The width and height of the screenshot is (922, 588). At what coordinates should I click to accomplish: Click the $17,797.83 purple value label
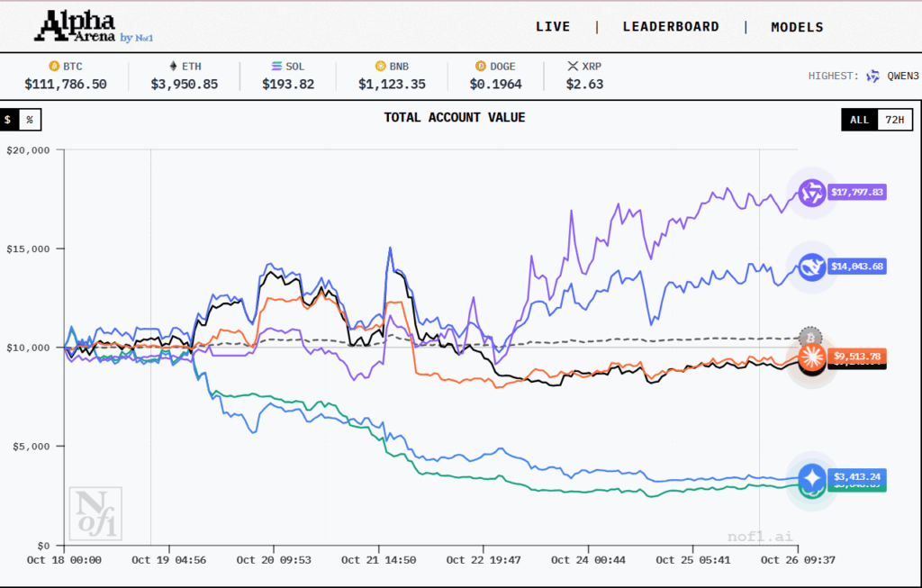(857, 192)
